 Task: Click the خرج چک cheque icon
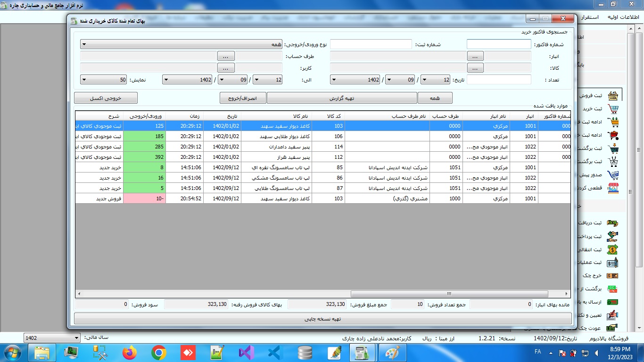pos(613,276)
